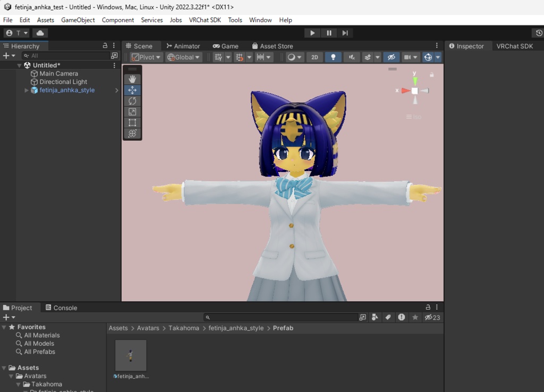Click the Play button

[312, 33]
